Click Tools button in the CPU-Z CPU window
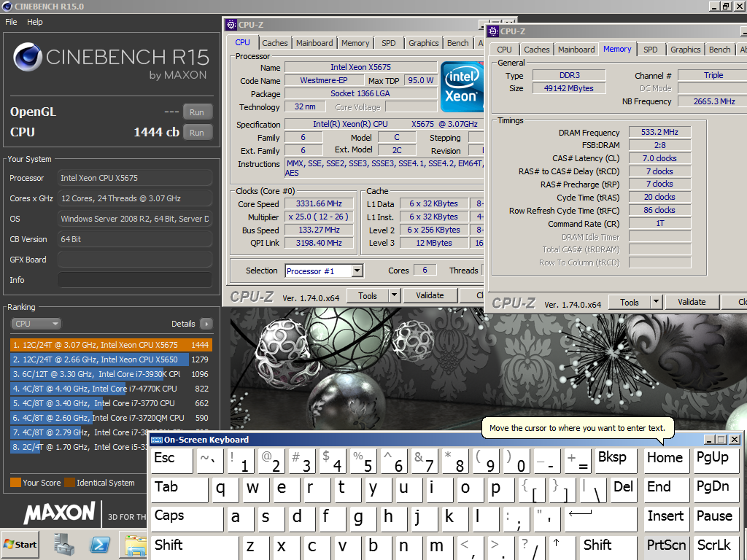The image size is (747, 560). coord(368,296)
